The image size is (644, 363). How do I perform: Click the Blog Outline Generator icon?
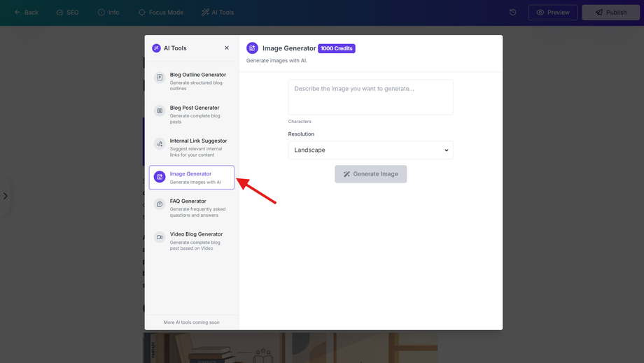pyautogui.click(x=160, y=78)
